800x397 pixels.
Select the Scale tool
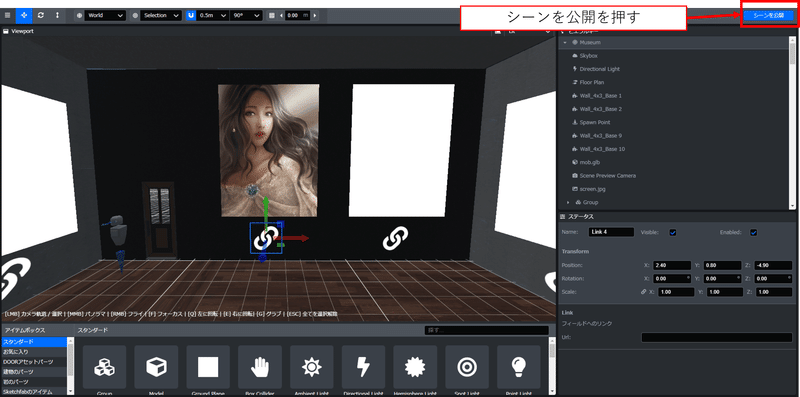coord(57,15)
